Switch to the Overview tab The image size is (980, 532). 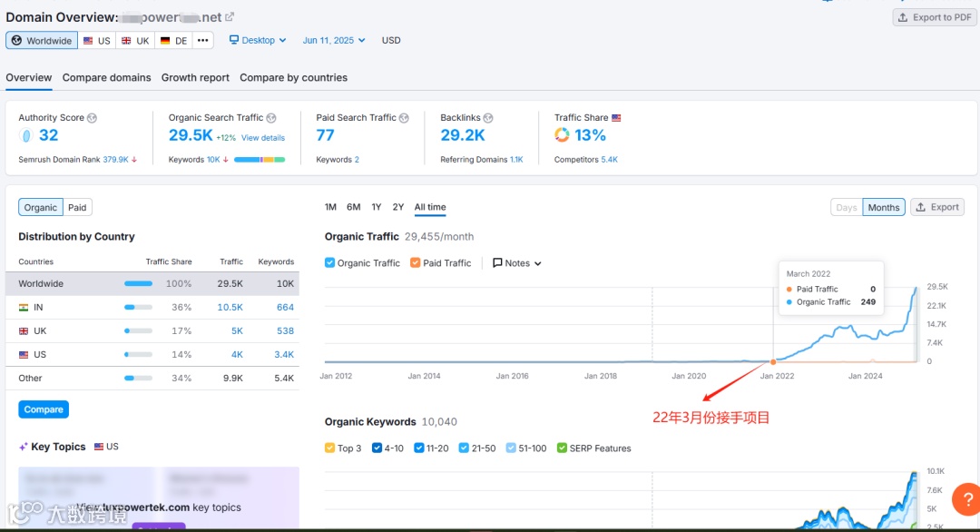tap(29, 77)
